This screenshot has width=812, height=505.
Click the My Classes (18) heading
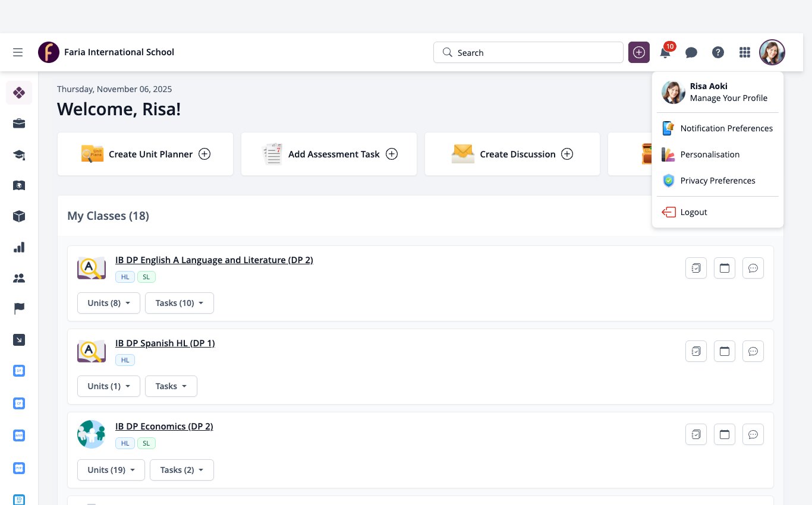coord(108,216)
